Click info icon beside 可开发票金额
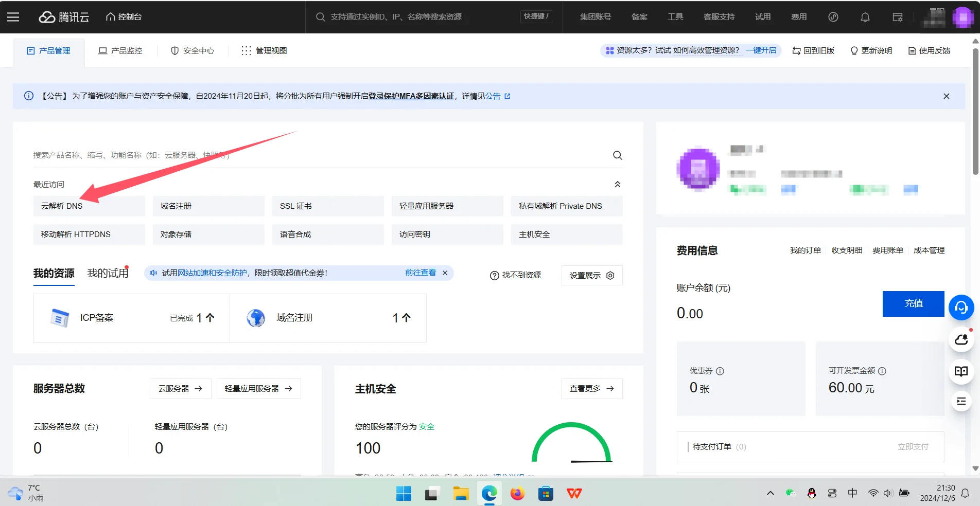980x506 pixels. tap(882, 371)
